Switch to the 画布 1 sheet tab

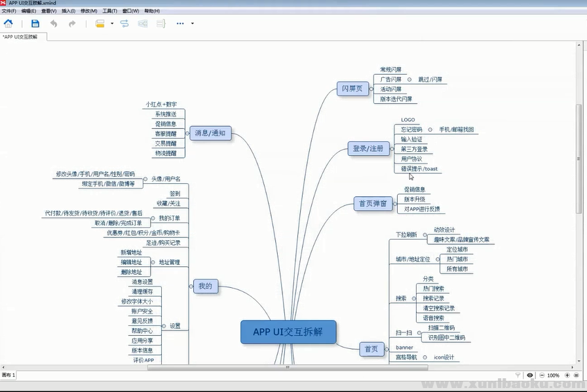9,375
